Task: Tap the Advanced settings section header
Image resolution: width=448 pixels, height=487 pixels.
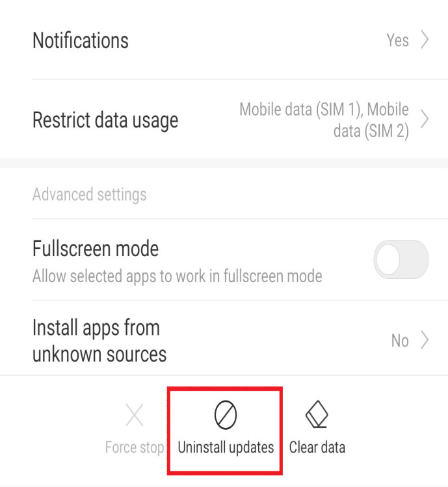Action: pos(90,195)
